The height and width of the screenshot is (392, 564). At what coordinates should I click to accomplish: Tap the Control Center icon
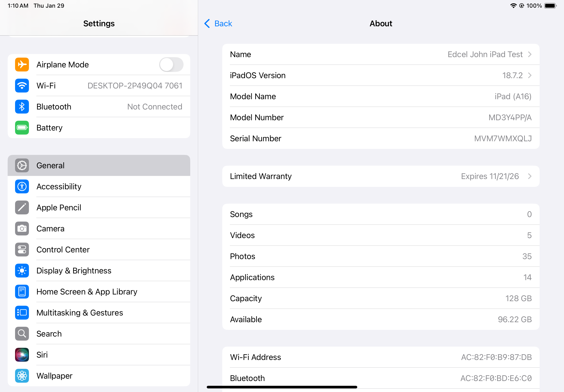[22, 250]
